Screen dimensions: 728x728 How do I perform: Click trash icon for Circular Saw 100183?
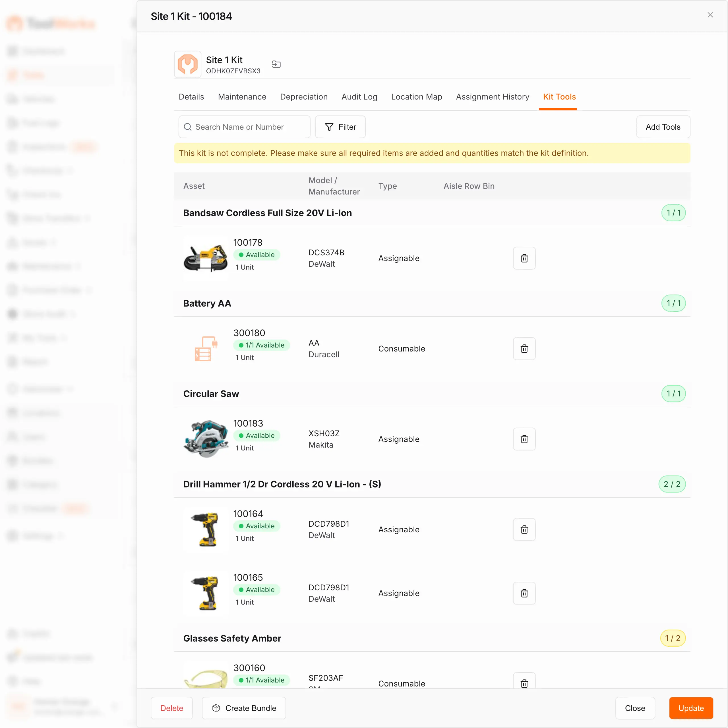pos(524,439)
